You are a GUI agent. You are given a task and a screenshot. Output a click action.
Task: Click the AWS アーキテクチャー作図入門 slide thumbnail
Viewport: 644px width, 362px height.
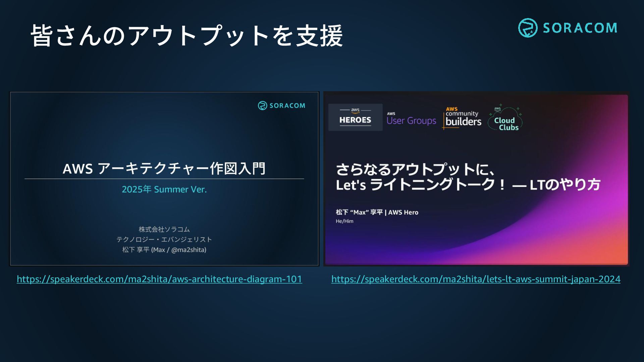[x=164, y=179]
